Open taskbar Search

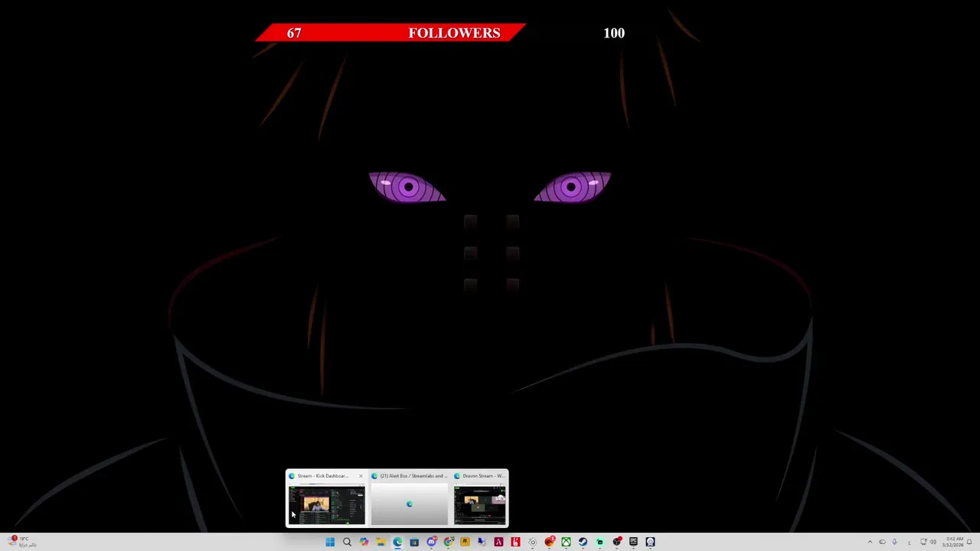pos(347,542)
